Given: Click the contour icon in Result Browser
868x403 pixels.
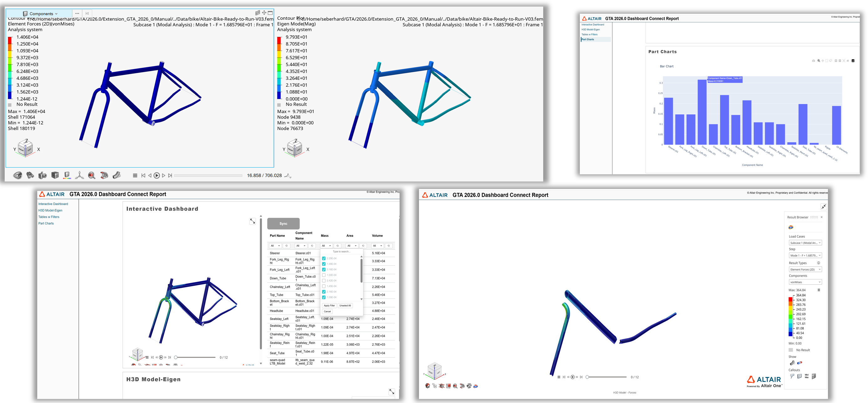Looking at the screenshot, I should pyautogui.click(x=791, y=227).
